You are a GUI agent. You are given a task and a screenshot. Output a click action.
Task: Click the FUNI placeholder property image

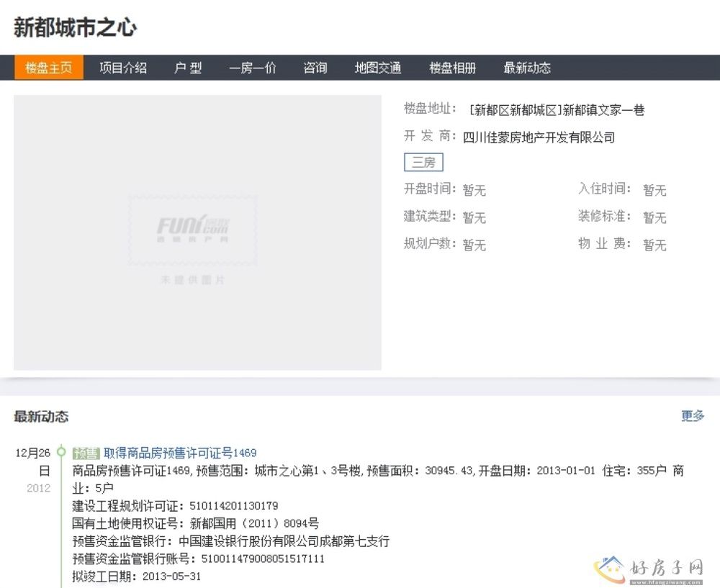pos(197,232)
